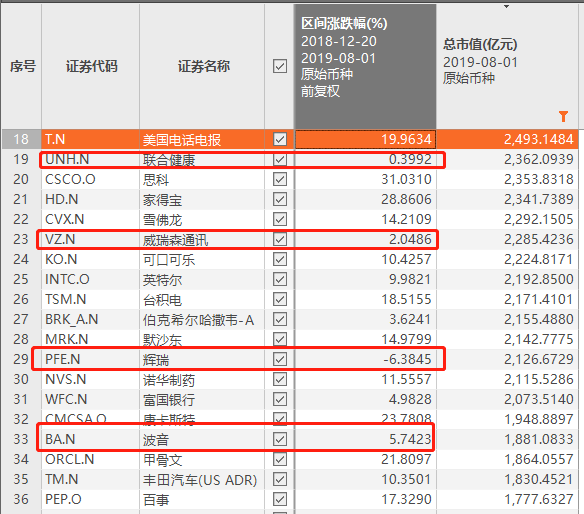This screenshot has width=584, height=514.
Task: Select the HD.N security code cell
Action: 91,199
